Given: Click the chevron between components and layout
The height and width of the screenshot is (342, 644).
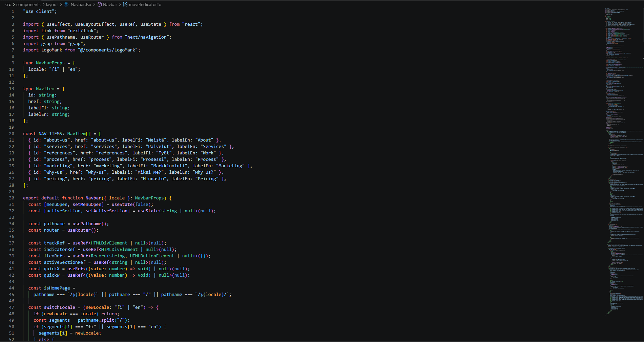Looking at the screenshot, I should (43, 5).
